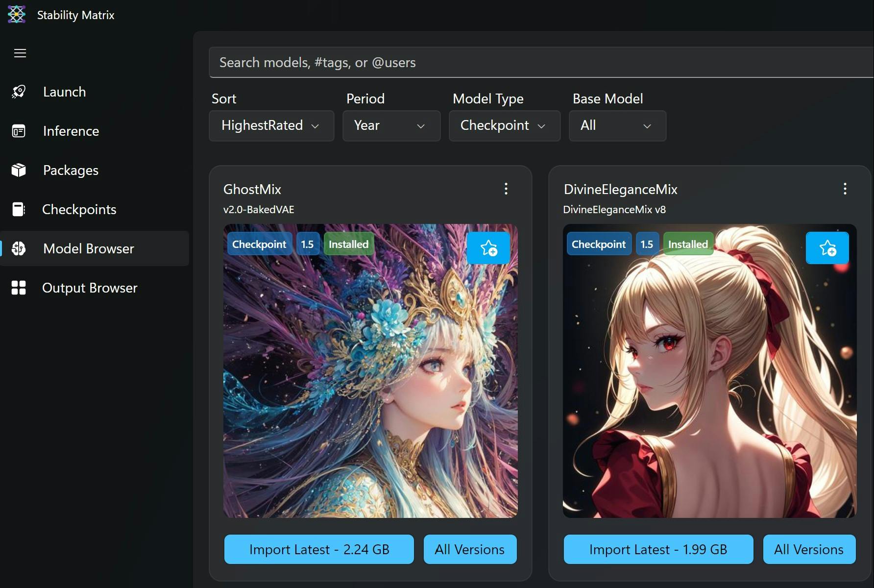Open DivineEleganceMix three-dot options menu
This screenshot has width=874, height=588.
845,189
